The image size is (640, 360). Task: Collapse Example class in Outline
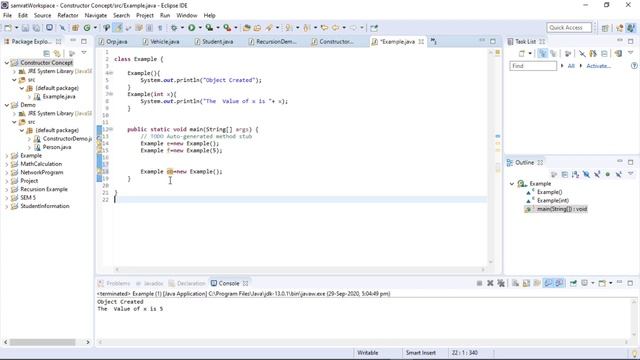click(x=512, y=184)
